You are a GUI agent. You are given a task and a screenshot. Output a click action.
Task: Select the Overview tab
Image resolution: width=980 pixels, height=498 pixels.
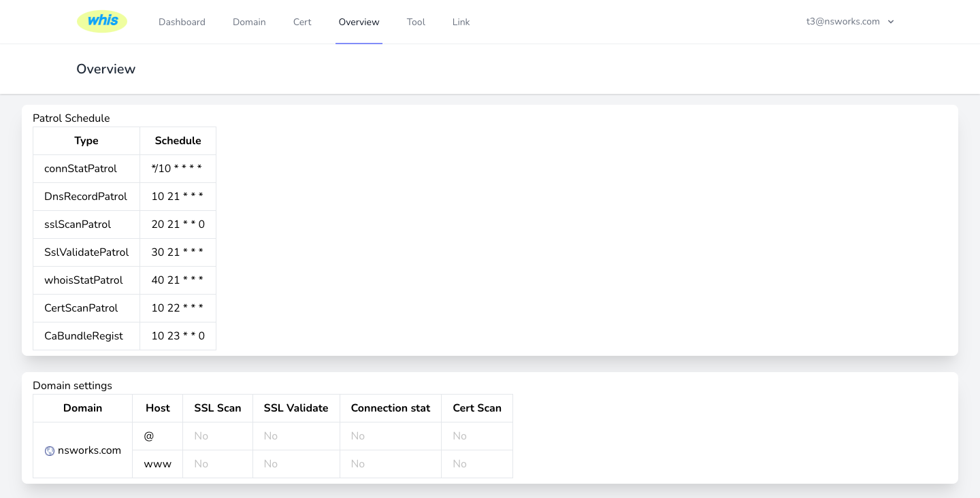(359, 22)
